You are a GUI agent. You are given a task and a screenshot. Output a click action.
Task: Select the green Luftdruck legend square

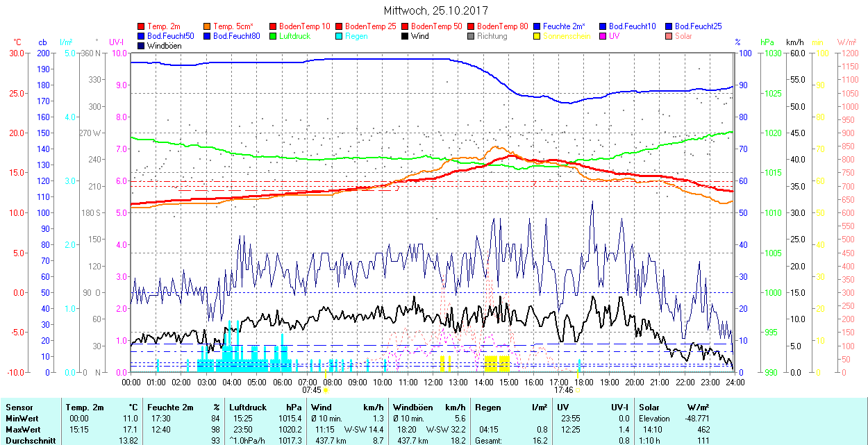(x=274, y=36)
